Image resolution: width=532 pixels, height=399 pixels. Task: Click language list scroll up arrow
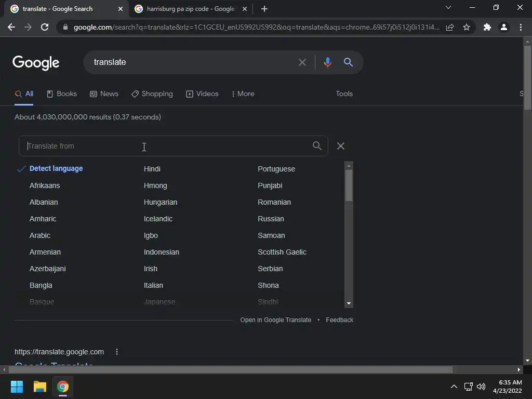349,166
